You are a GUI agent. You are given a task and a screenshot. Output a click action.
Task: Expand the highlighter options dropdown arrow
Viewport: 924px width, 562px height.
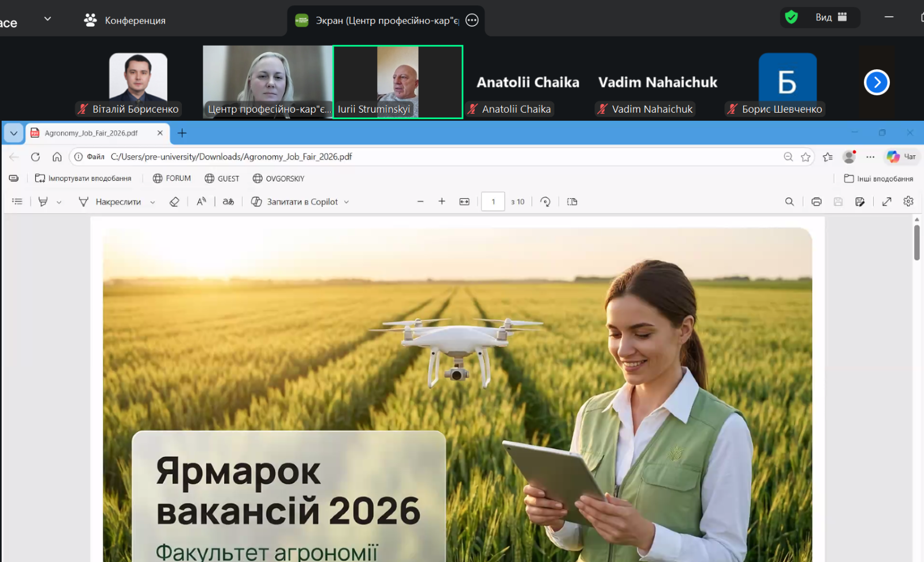coord(59,202)
